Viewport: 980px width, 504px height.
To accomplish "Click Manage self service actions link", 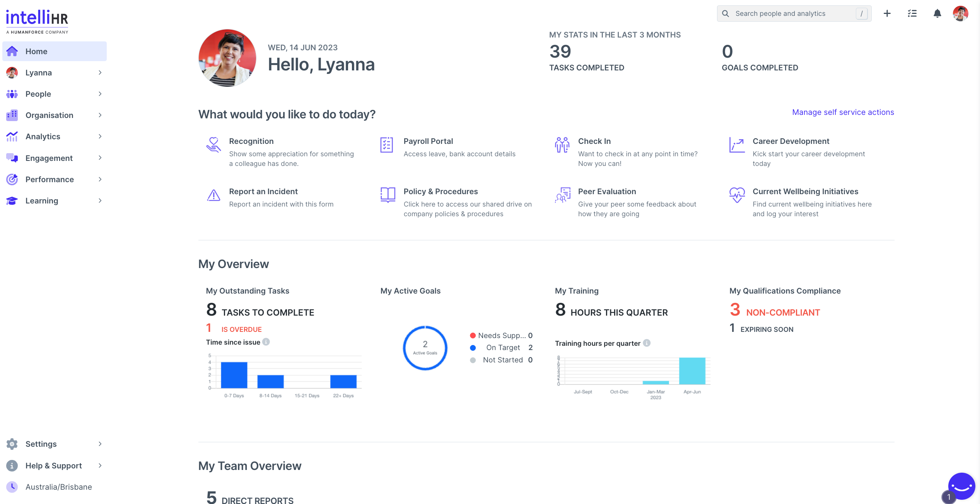I will [x=843, y=112].
